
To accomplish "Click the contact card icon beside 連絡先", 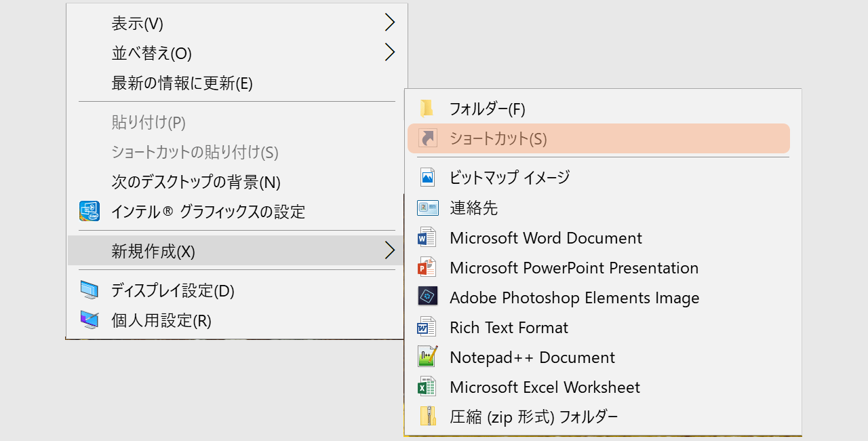I will click(428, 208).
